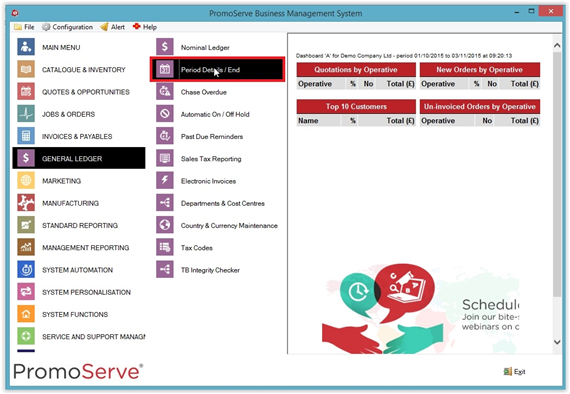Click the Electronic Invoices lightning icon
The image size is (570, 394).
(165, 180)
